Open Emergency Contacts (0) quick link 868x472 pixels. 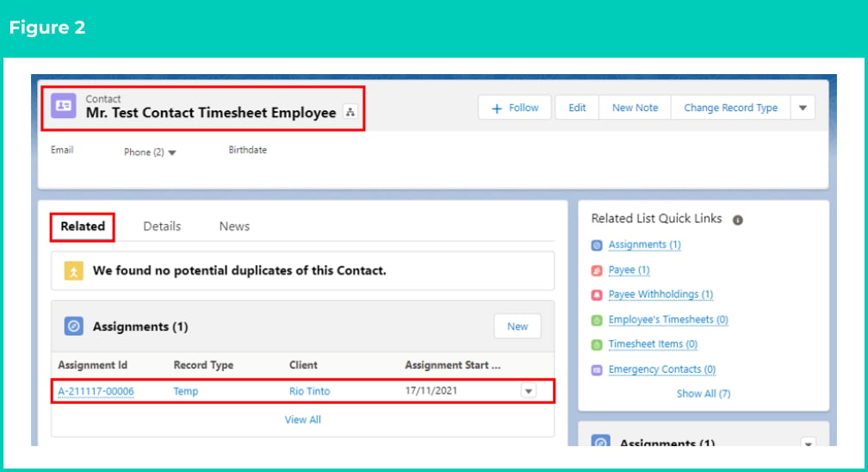point(662,369)
